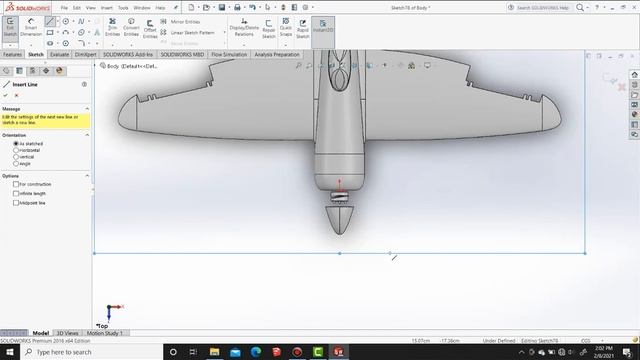Activate Offset Entities tool
Screen dimensions: 640x360
coord(150,29)
